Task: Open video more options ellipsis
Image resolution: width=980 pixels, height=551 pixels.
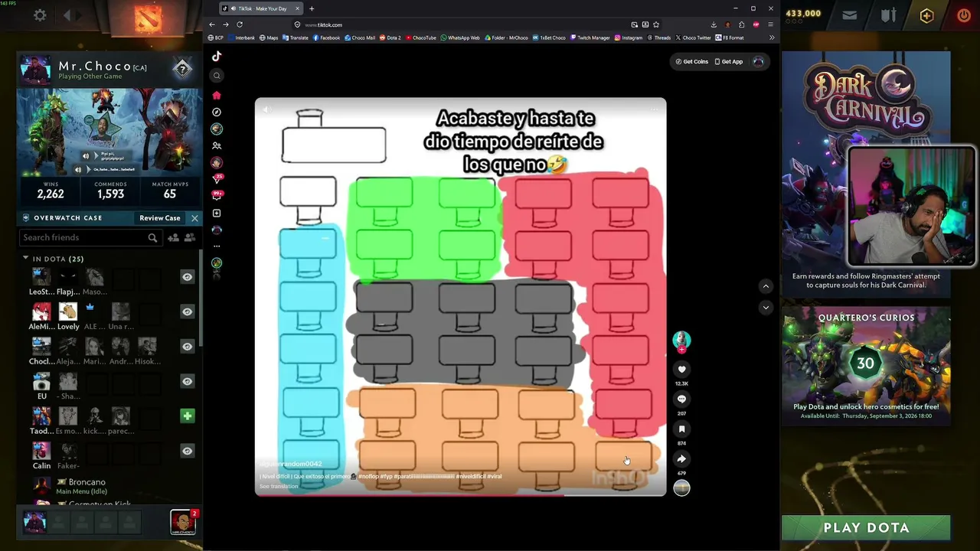Action: click(x=655, y=109)
